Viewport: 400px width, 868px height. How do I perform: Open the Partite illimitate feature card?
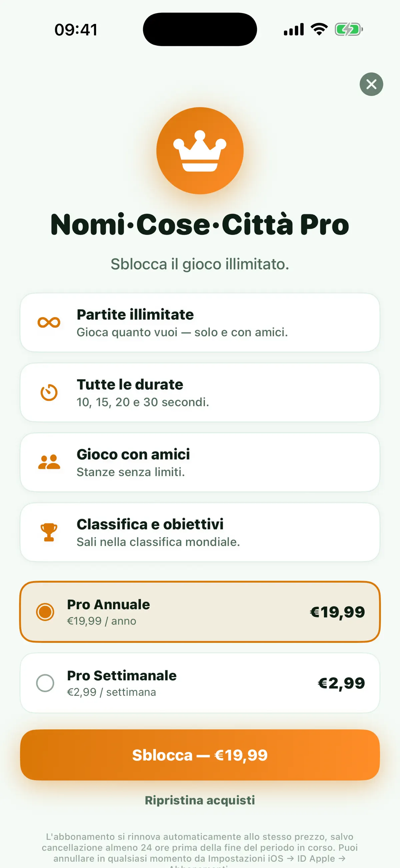(x=200, y=323)
